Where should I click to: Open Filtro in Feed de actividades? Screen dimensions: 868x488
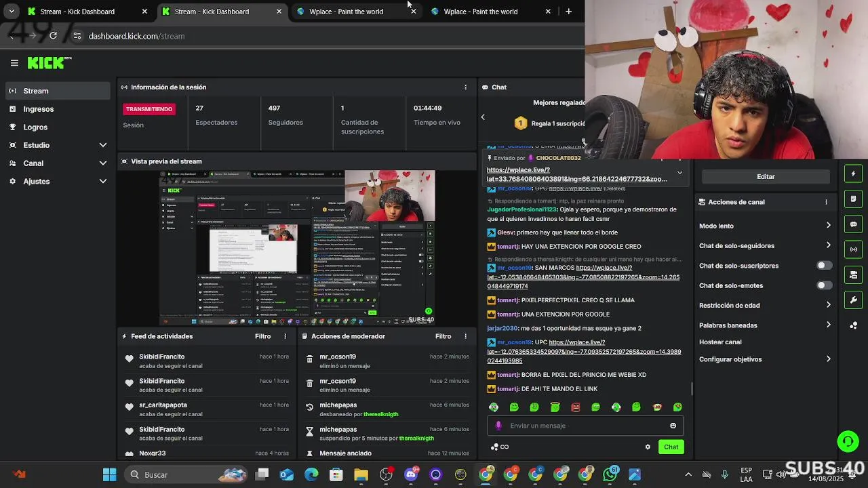click(262, 336)
